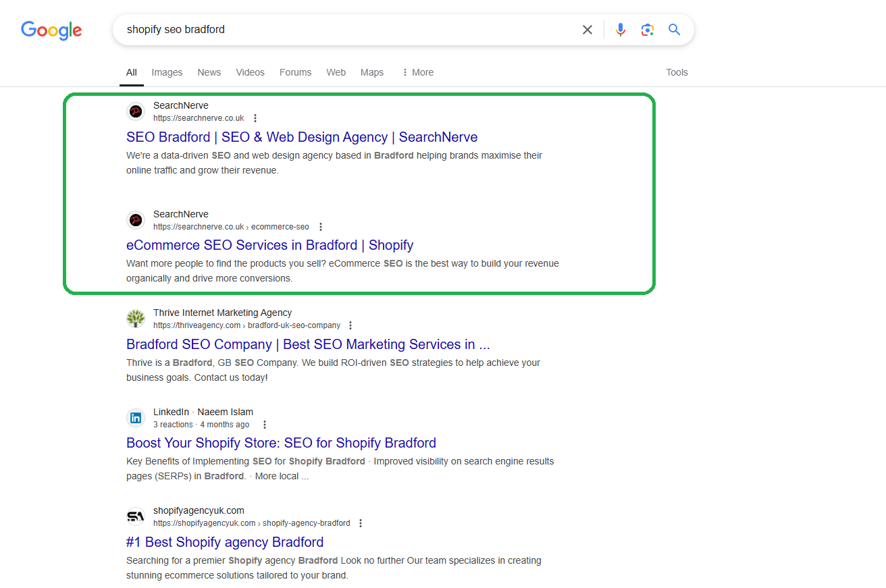
Task: Open 'eCommerce SEO Services in Bradford | Shopify' result
Action: [269, 245]
